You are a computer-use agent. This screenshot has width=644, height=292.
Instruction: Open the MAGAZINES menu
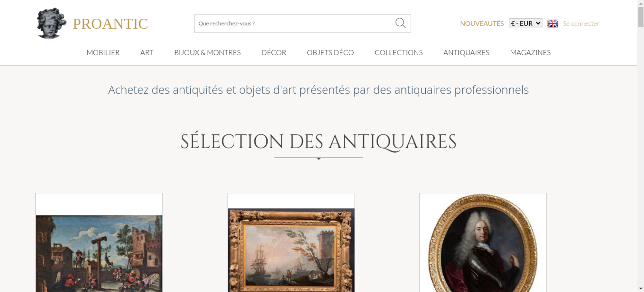[x=530, y=52]
